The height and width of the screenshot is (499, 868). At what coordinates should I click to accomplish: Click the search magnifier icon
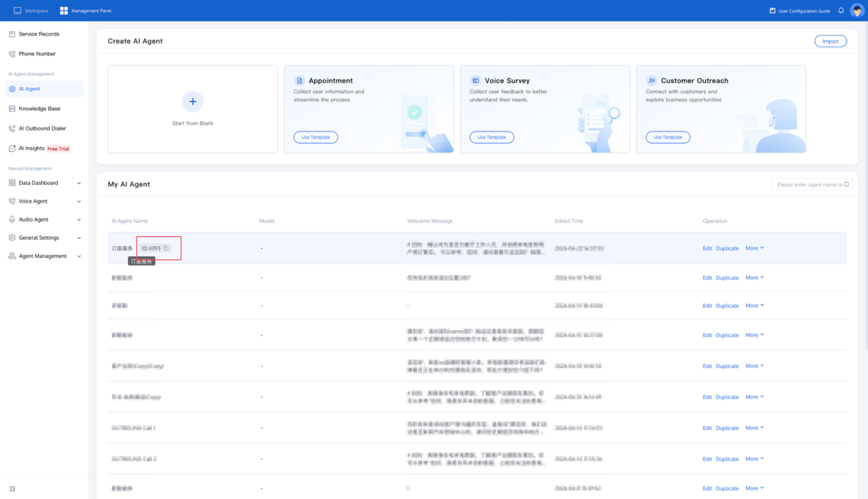(846, 184)
